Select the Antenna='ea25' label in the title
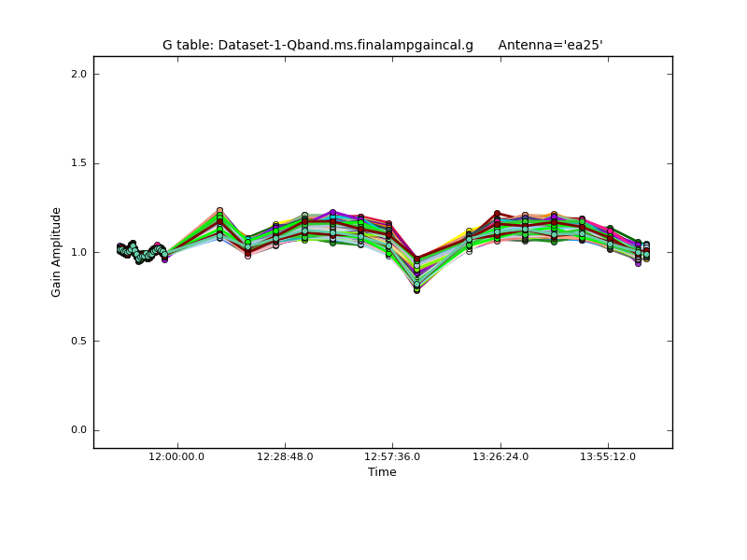 tap(550, 45)
